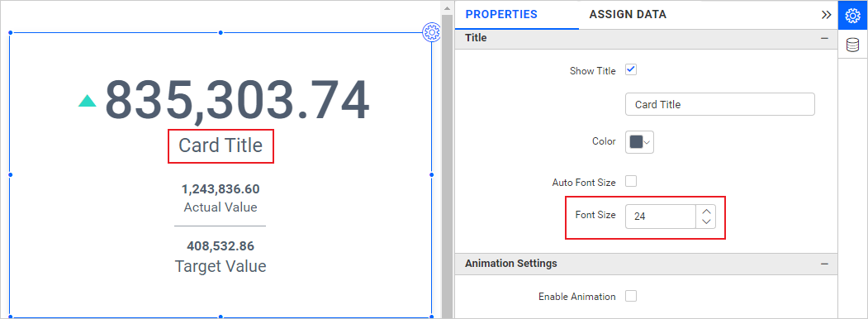Select the properties gear icon in sidebar
The image size is (868, 319).
(x=853, y=16)
